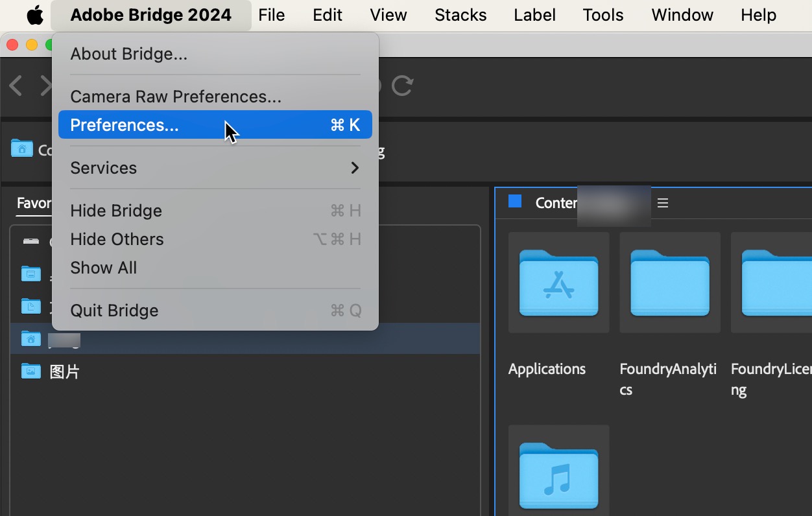Open the Apple menu

(34, 15)
